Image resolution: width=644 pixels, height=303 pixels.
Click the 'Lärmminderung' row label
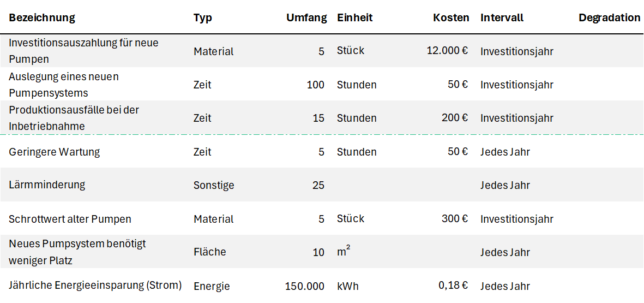pos(47,185)
